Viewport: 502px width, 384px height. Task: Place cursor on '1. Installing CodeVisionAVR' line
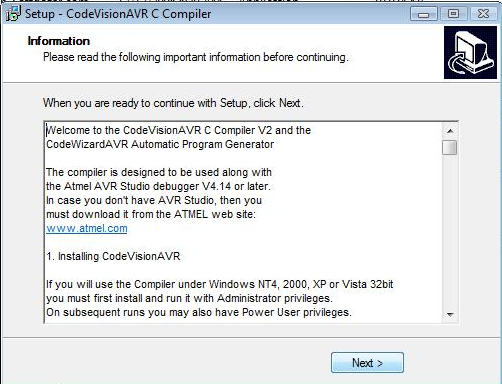113,256
